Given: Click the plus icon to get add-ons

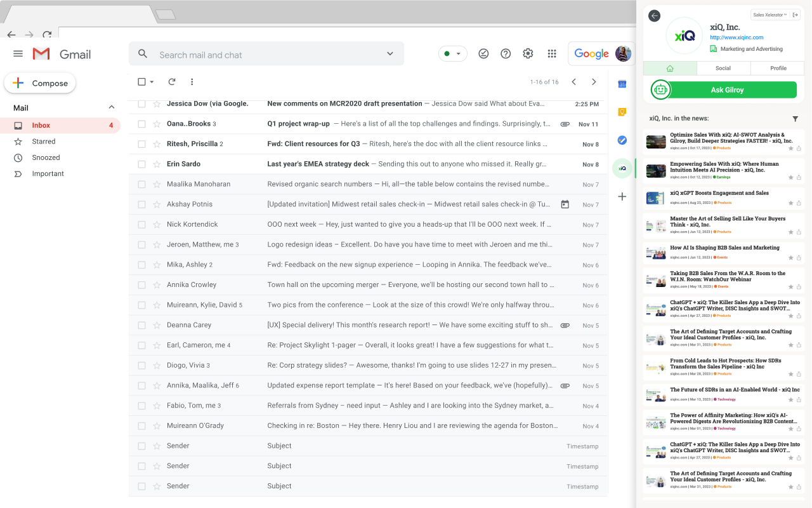Looking at the screenshot, I should (622, 197).
